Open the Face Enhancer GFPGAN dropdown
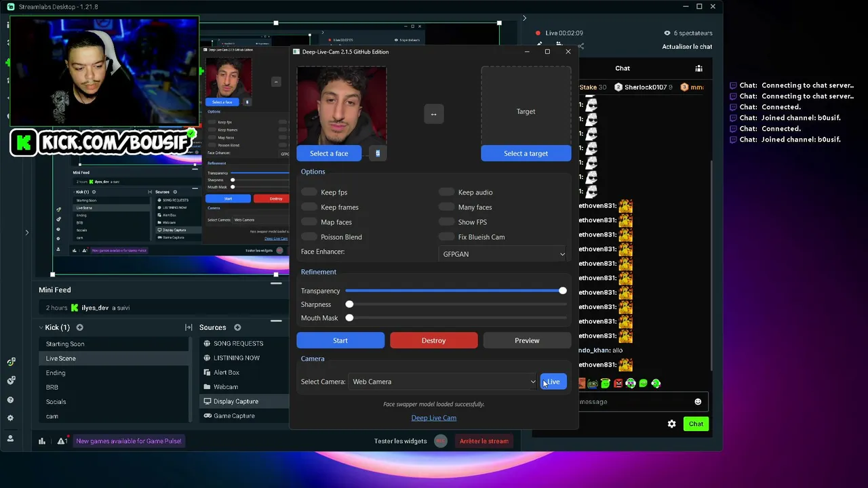868x488 pixels. (502, 254)
